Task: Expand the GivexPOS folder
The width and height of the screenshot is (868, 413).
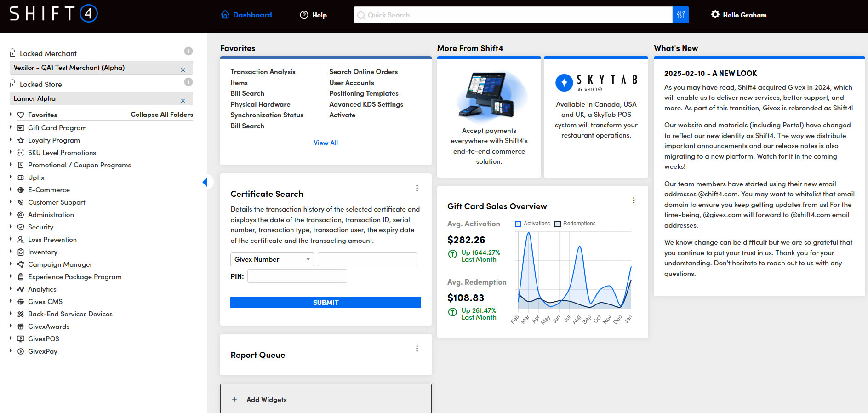Action: pyautogui.click(x=11, y=338)
